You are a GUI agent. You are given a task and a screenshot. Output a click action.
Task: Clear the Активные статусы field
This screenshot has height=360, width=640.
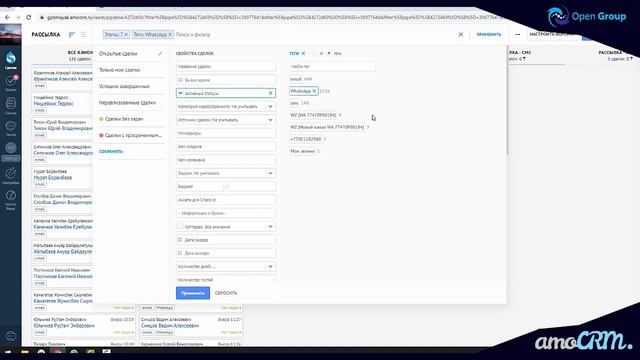click(x=270, y=93)
